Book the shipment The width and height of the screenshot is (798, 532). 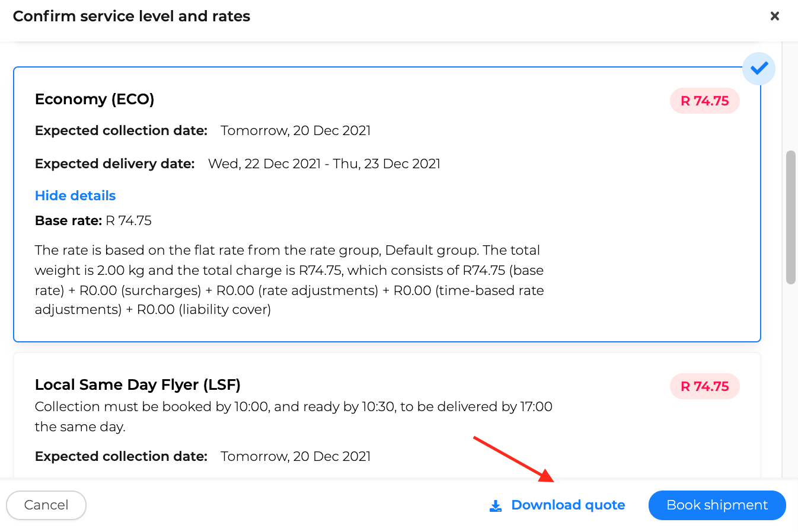coord(717,505)
